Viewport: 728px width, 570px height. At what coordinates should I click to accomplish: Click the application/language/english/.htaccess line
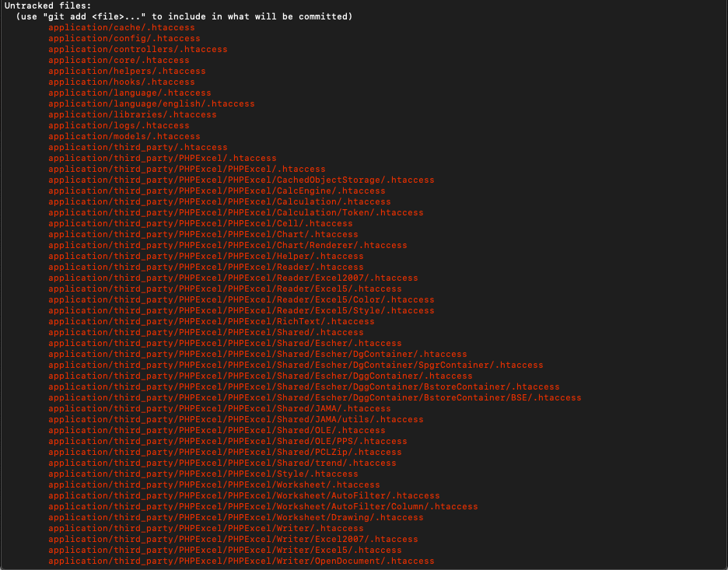pyautogui.click(x=151, y=103)
